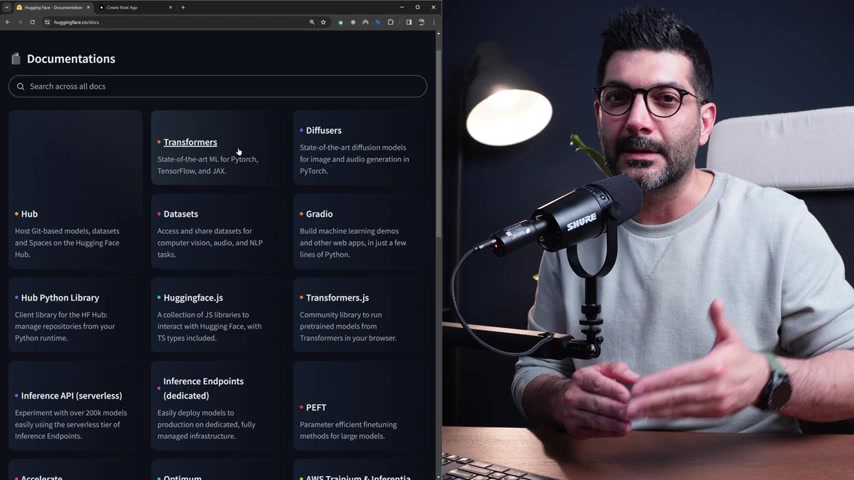
Task: Open the Hub Python Library card
Action: click(x=75, y=315)
